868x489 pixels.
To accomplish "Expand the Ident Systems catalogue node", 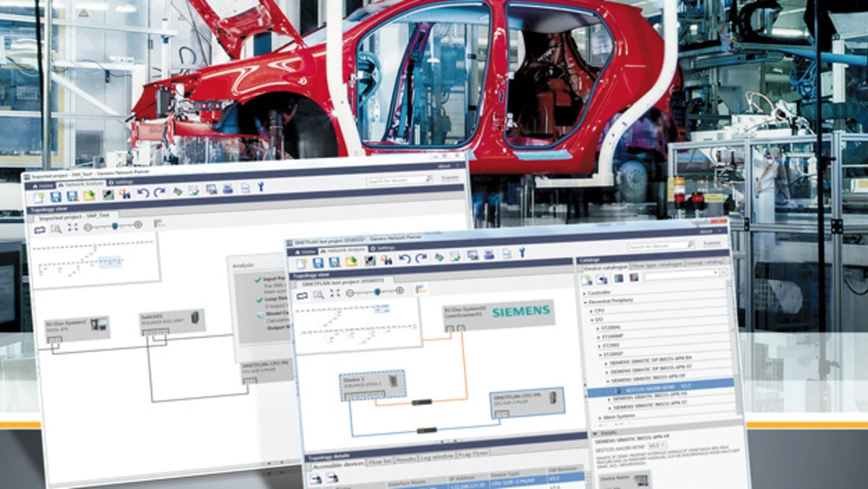I will coord(598,417).
